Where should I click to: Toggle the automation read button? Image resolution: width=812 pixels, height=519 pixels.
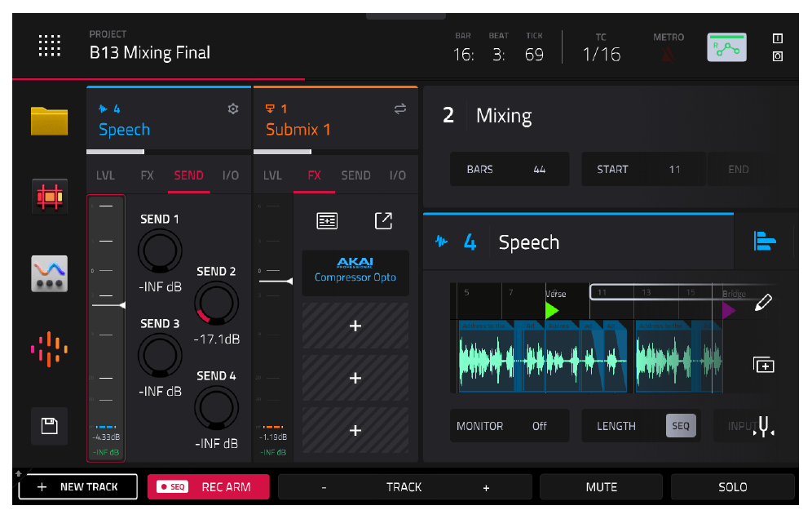(x=727, y=47)
